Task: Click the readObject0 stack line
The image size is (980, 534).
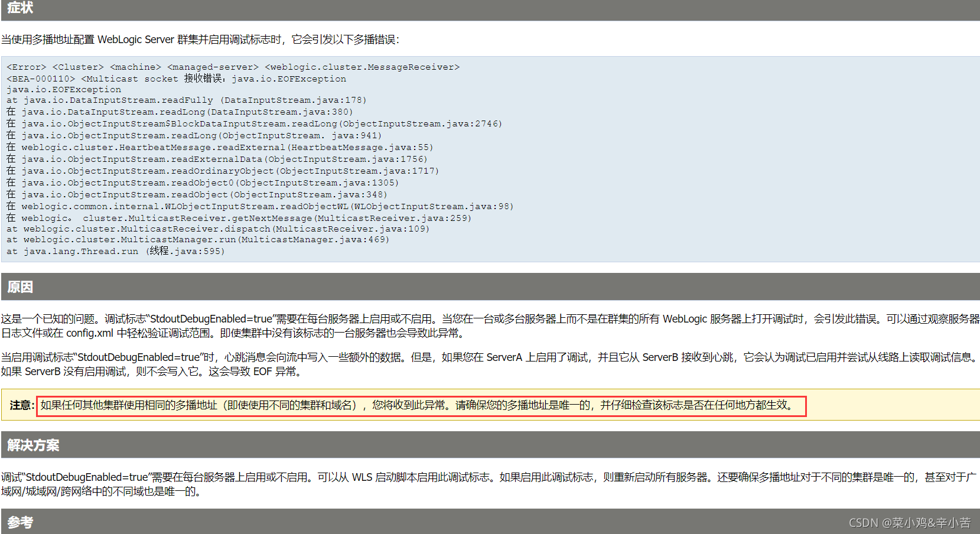Action: point(203,183)
